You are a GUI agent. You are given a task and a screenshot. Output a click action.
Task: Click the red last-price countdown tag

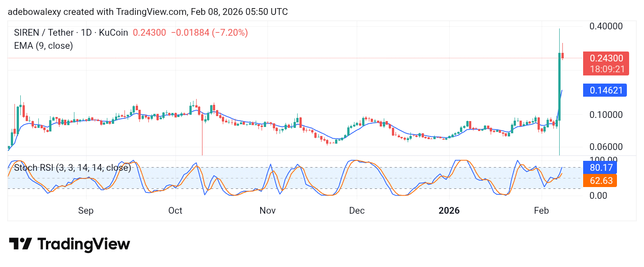coord(606,63)
